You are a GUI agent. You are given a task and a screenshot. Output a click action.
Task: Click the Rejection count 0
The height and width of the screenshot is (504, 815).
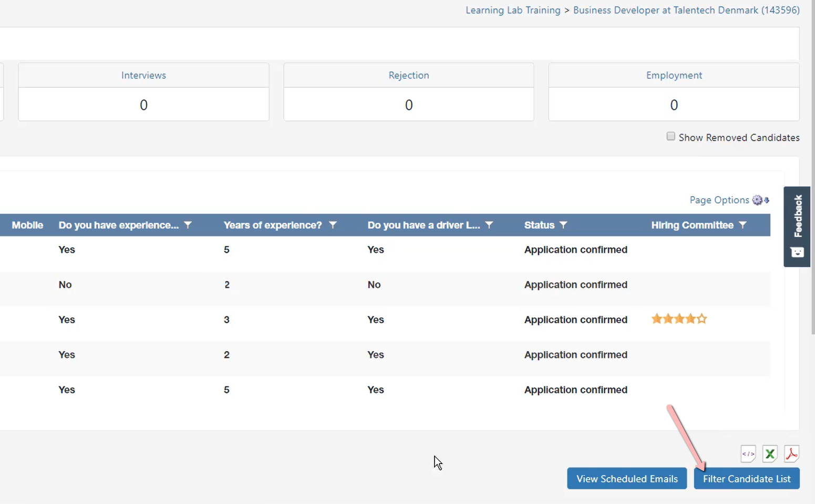[409, 105]
